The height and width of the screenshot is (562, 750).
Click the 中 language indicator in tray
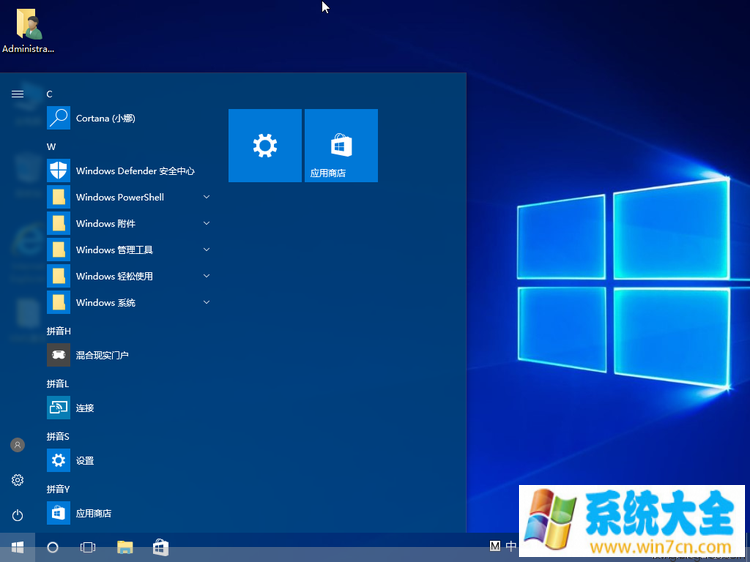click(x=511, y=546)
